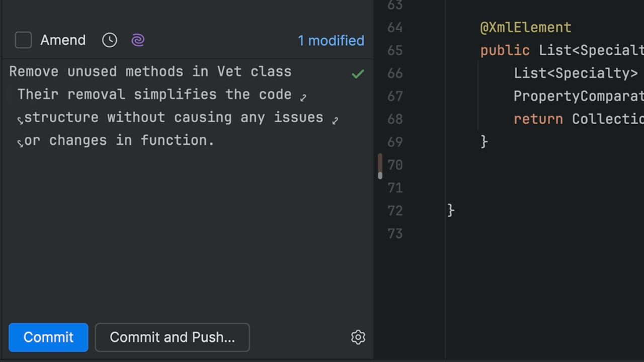Generate commit message using AI Assistant icon
Viewport: 644px width, 362px height.
click(137, 40)
